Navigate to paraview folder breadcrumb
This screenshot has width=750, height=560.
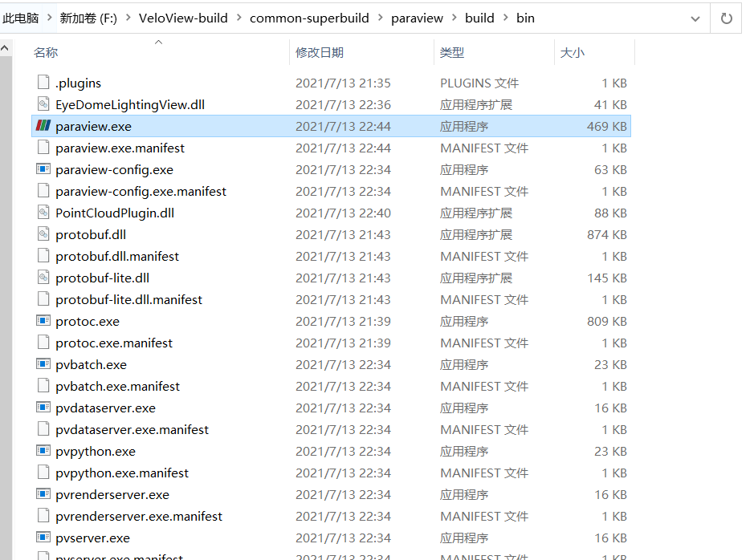tap(417, 18)
